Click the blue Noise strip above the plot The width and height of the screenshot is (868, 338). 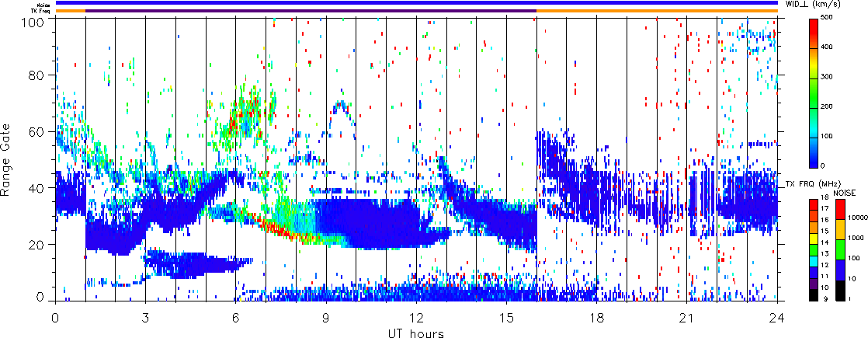417,3
